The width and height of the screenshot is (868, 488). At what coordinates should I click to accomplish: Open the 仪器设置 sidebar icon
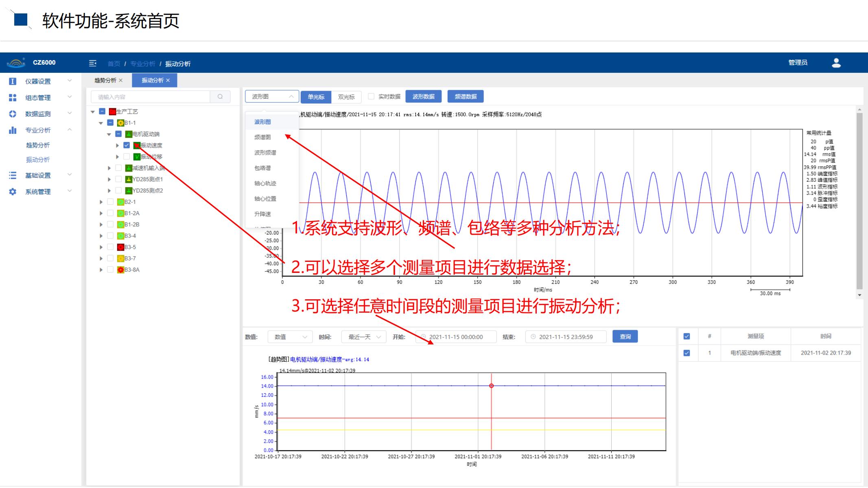(x=12, y=81)
